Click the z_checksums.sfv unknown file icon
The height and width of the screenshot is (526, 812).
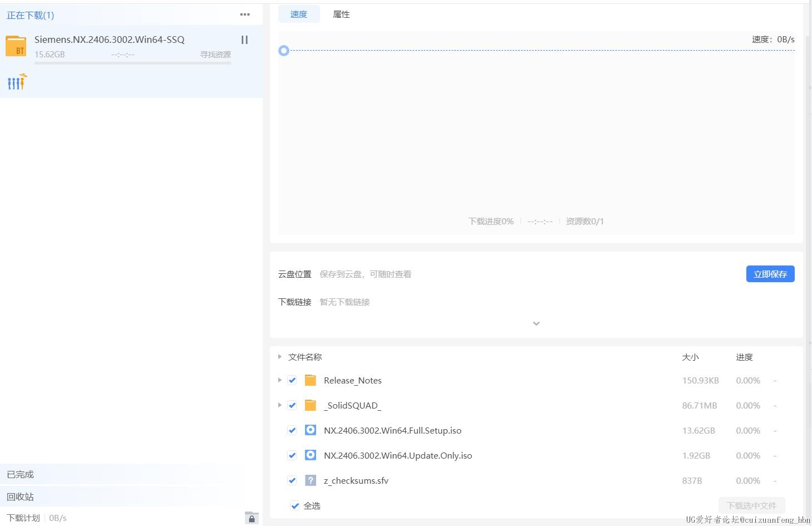(x=311, y=480)
